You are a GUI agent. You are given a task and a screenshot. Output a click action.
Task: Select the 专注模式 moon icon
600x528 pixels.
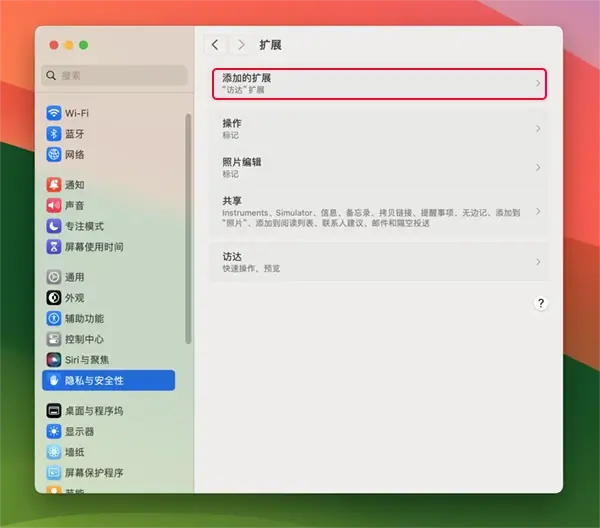(x=54, y=226)
